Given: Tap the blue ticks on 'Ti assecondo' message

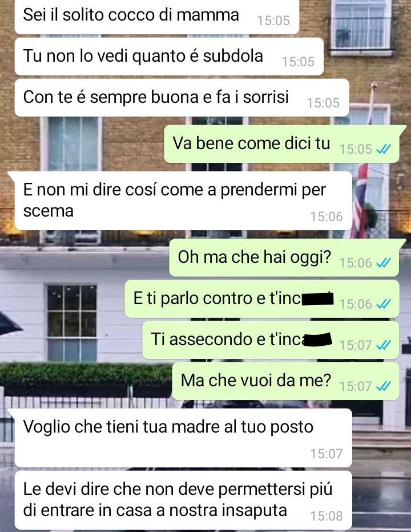Looking at the screenshot, I should tap(384, 345).
